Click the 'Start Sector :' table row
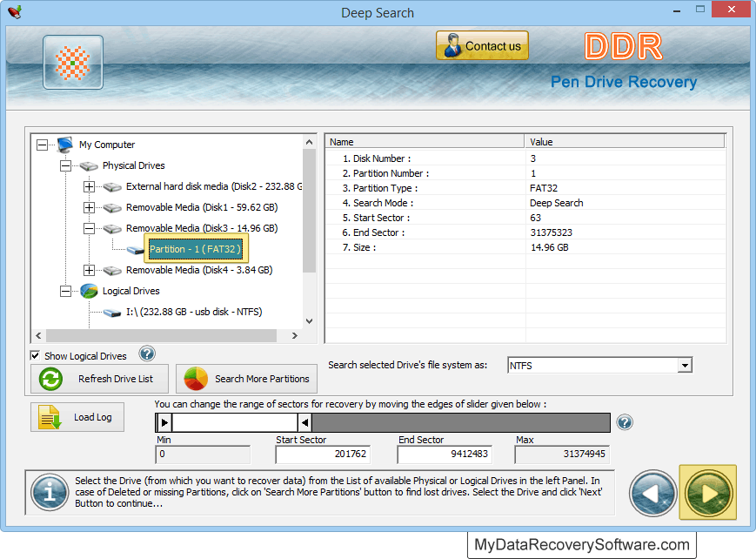The width and height of the screenshot is (756, 559). 525,219
